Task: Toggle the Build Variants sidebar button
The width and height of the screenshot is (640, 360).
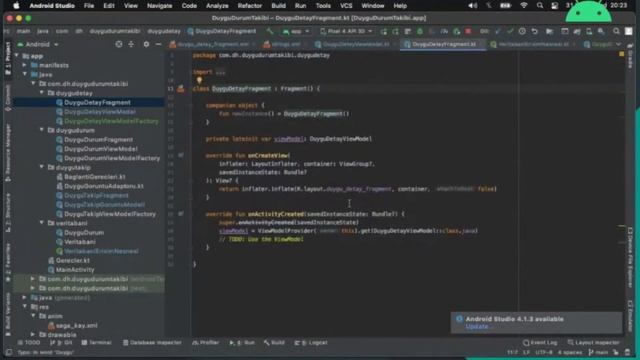Action: [7, 313]
